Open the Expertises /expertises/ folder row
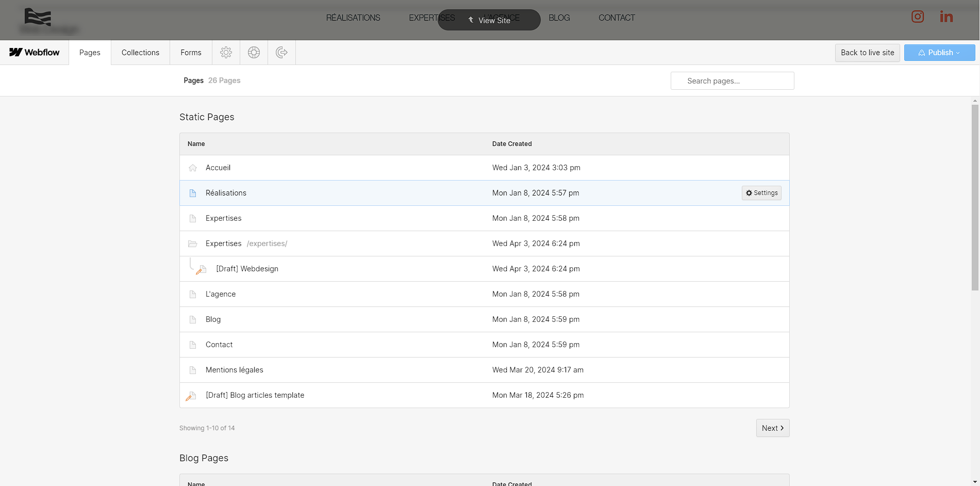The image size is (980, 486). [x=485, y=244]
